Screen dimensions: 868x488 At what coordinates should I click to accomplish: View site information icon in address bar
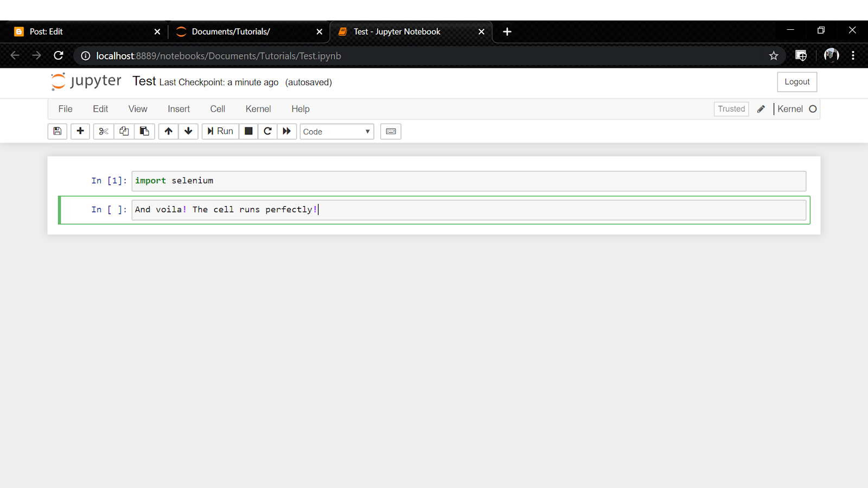coord(86,56)
